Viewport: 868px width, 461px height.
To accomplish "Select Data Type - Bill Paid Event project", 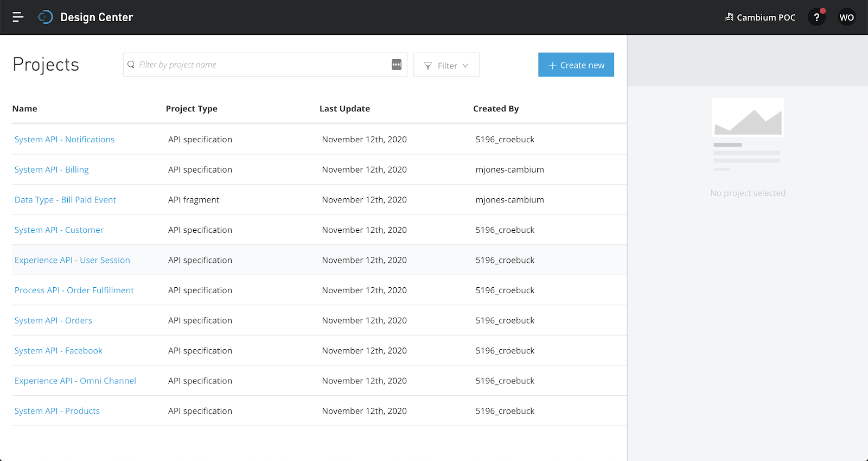I will 65,200.
